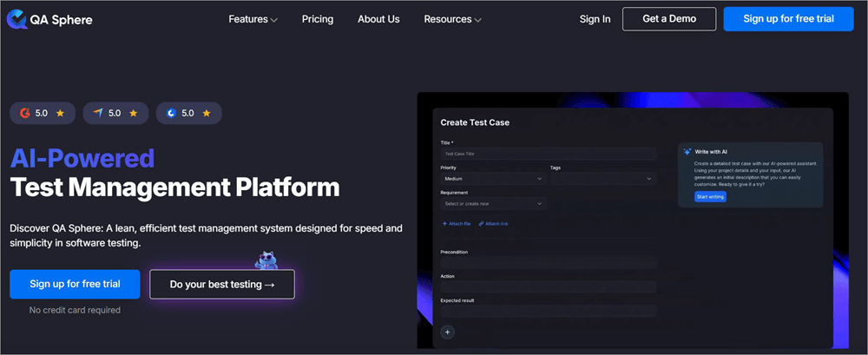Click the Sign In link
868x355 pixels.
pyautogui.click(x=595, y=19)
